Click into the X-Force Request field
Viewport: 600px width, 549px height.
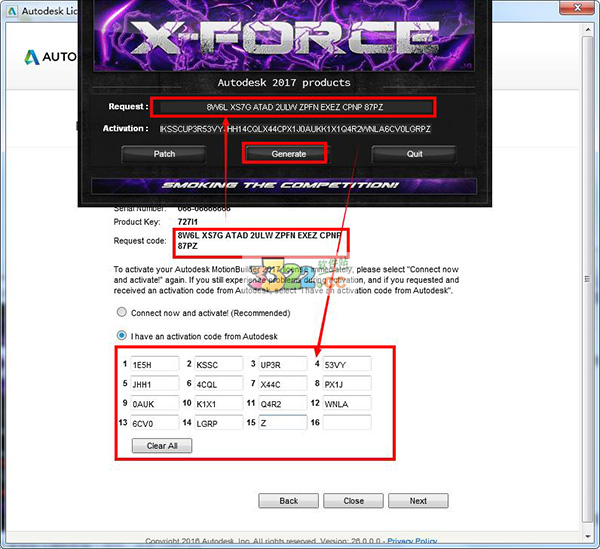click(x=294, y=107)
